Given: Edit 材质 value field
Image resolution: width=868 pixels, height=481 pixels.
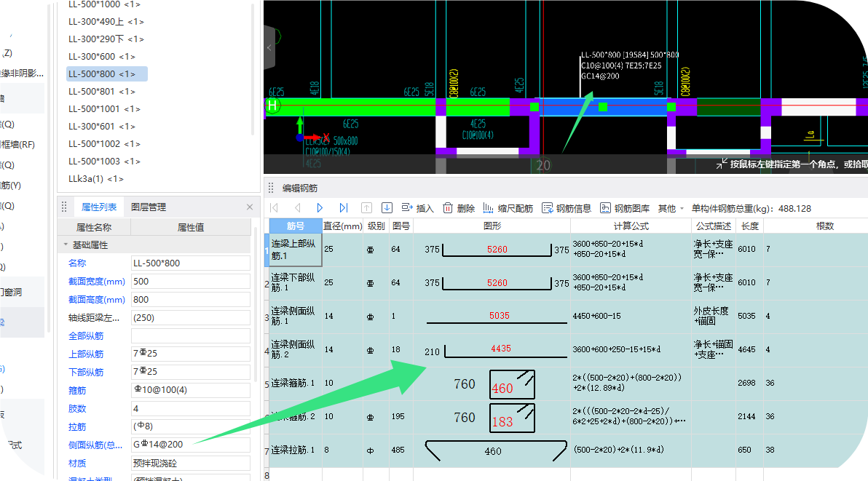Looking at the screenshot, I should [191, 464].
